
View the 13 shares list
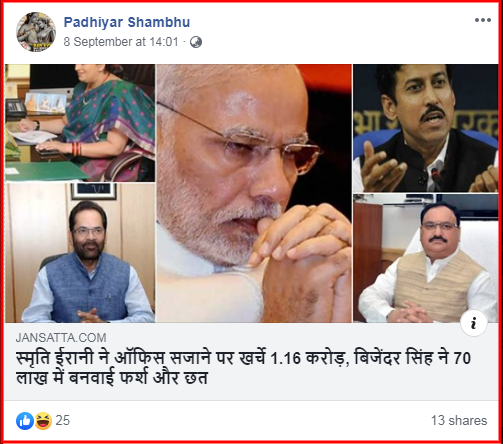click(459, 420)
